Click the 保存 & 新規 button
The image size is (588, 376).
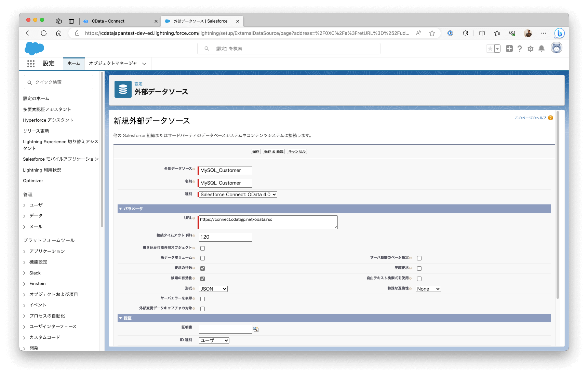click(x=274, y=151)
